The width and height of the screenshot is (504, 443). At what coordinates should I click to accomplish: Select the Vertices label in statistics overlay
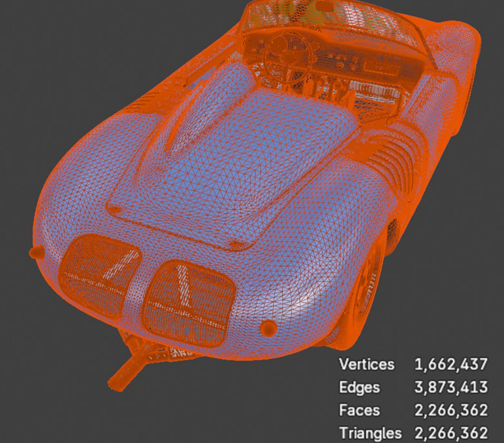pyautogui.click(x=367, y=364)
